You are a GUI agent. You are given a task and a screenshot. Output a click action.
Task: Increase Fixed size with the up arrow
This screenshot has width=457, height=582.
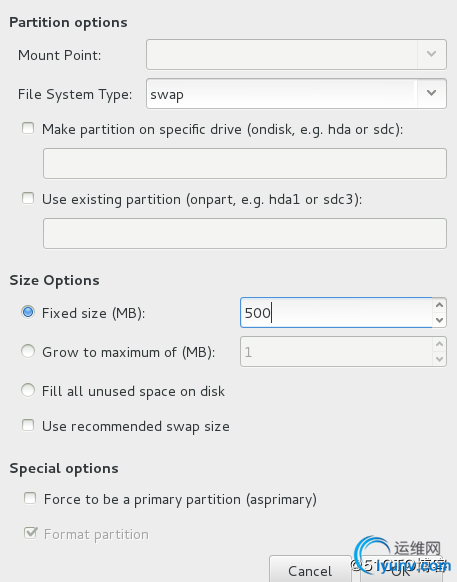[440, 305]
